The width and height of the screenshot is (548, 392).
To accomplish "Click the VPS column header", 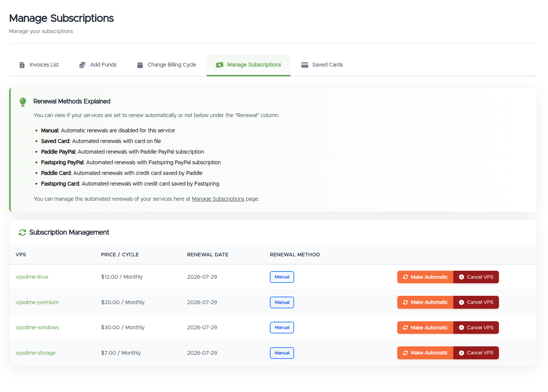I will 21,255.
